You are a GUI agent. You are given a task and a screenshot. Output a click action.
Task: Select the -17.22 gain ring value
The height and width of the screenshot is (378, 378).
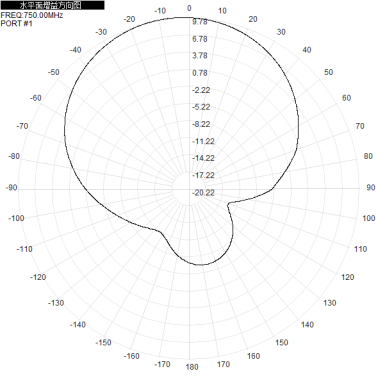coord(203,175)
